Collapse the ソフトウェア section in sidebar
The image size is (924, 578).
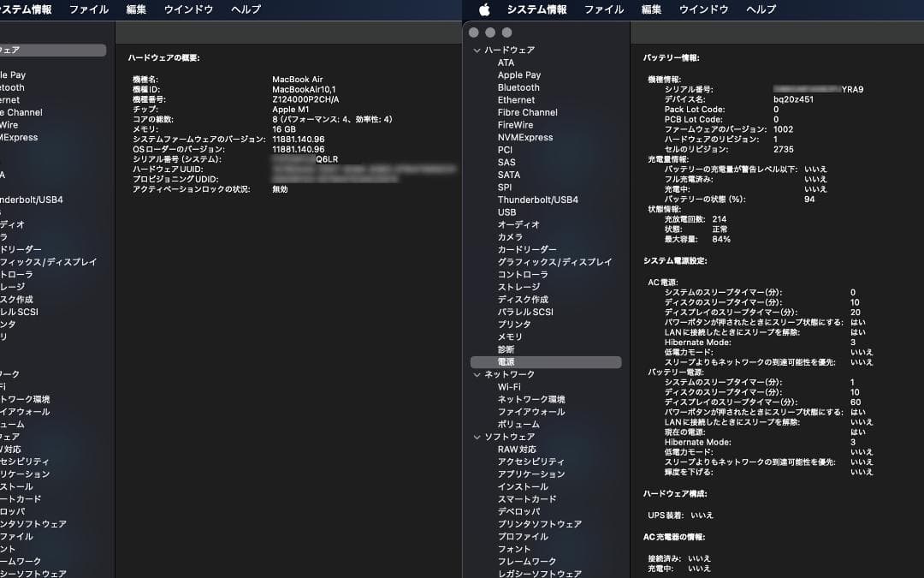[477, 437]
